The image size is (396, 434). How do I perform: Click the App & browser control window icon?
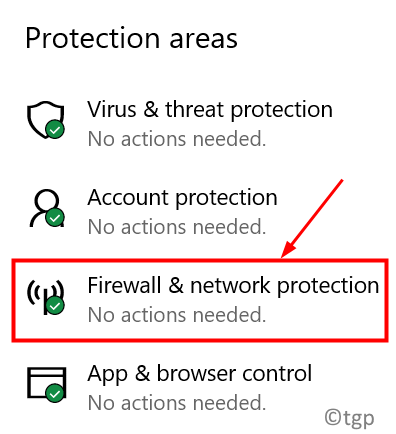46,384
